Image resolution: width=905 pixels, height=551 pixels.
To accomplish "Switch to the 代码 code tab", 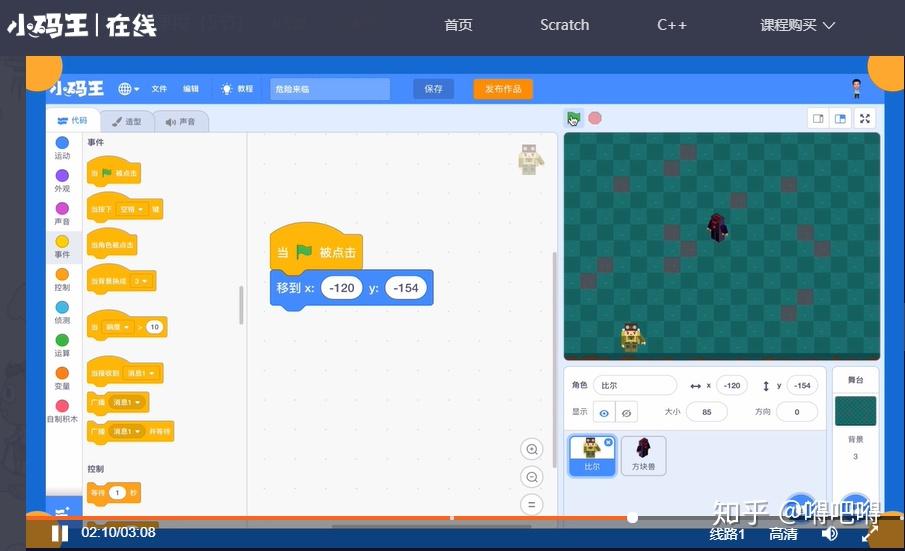I will [x=73, y=121].
